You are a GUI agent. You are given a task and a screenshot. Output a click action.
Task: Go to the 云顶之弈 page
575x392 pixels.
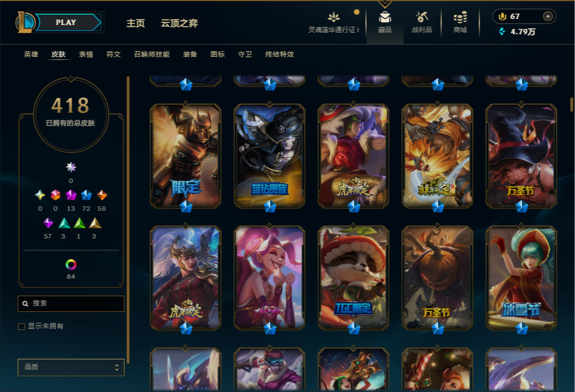(x=179, y=23)
